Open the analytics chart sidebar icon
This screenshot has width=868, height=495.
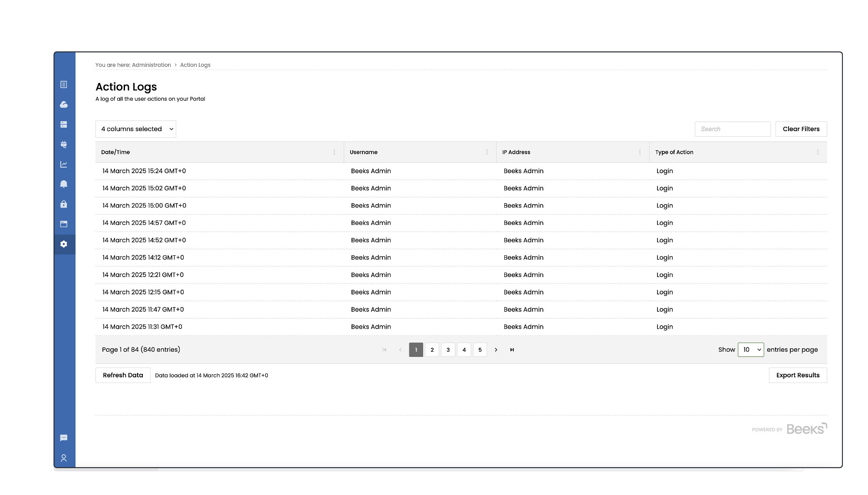coord(64,165)
